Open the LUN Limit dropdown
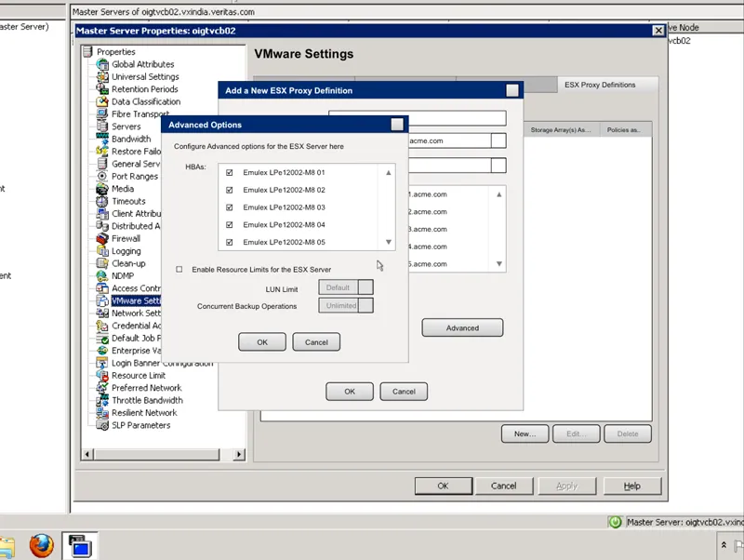This screenshot has width=744, height=560. click(x=365, y=287)
